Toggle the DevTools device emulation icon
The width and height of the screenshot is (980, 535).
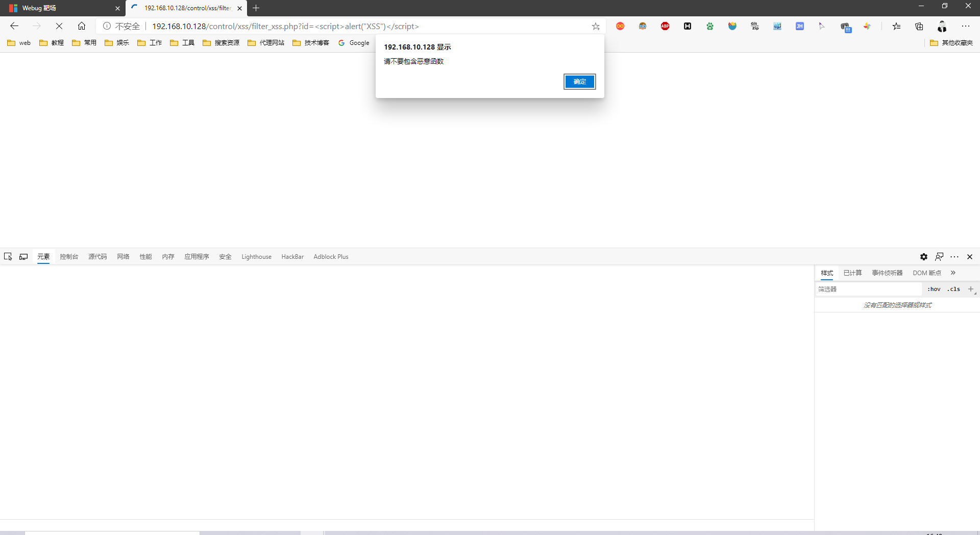tap(23, 257)
